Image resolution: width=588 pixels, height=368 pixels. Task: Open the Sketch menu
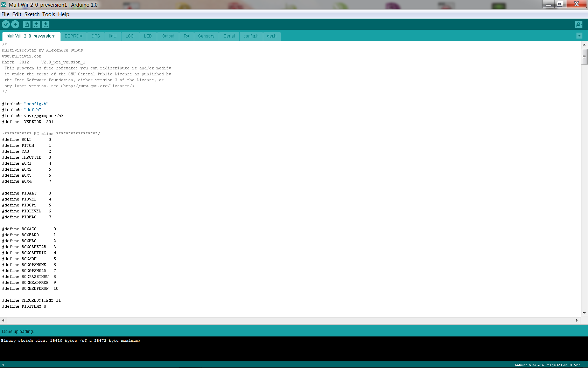tap(32, 14)
